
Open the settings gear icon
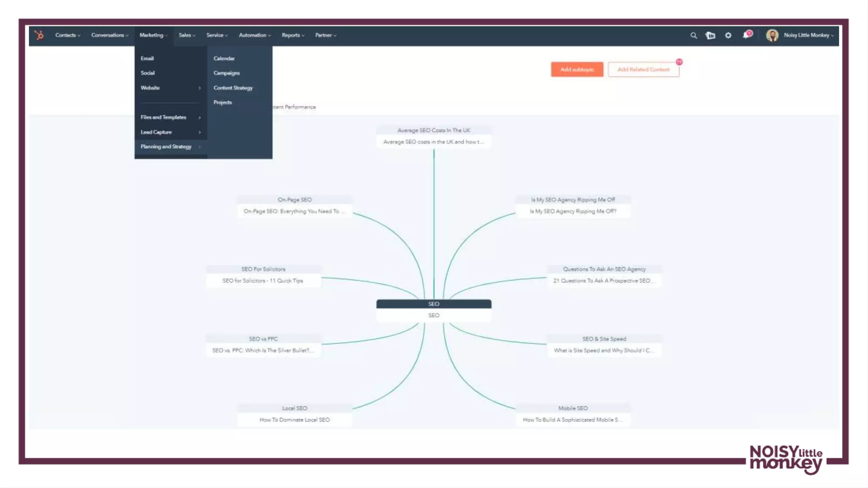(728, 36)
